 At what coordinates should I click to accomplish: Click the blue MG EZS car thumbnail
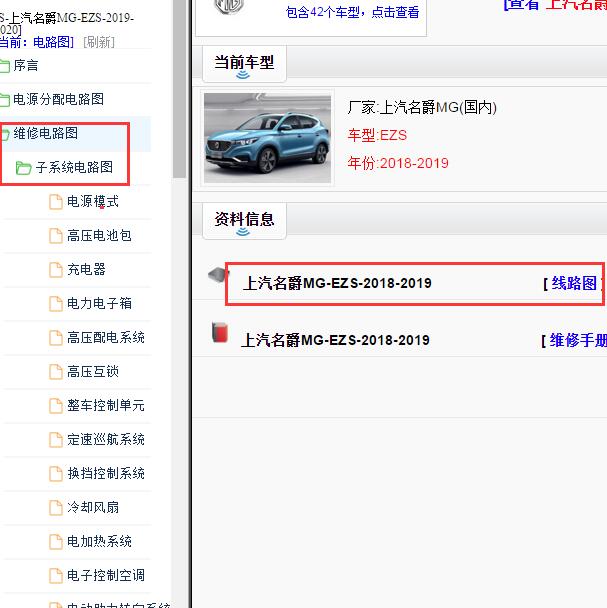pyautogui.click(x=268, y=138)
